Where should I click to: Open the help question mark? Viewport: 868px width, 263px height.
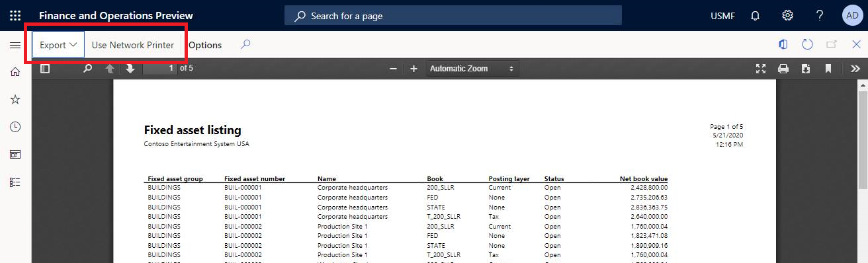820,15
